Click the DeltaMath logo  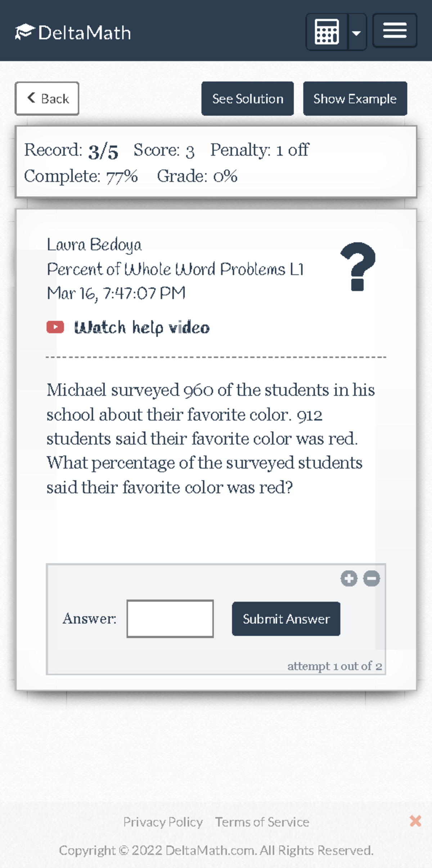click(x=73, y=32)
